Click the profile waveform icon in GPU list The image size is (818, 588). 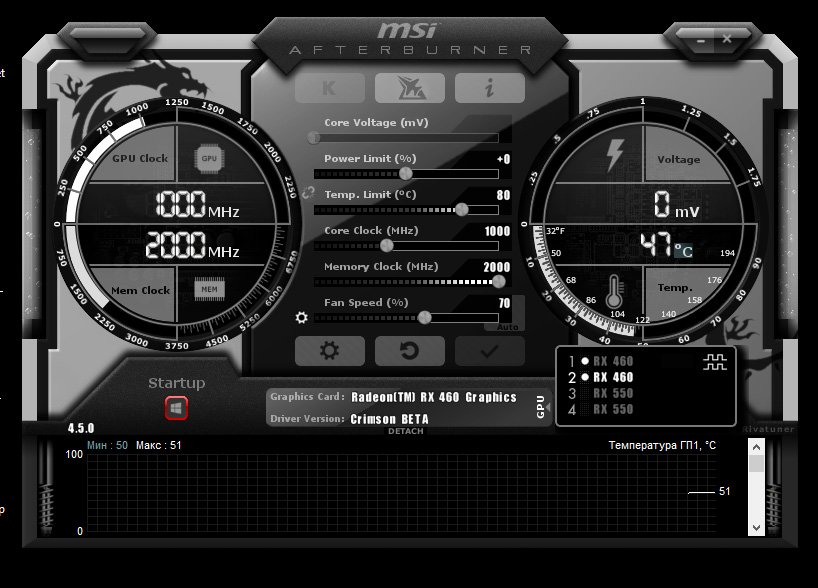[715, 362]
